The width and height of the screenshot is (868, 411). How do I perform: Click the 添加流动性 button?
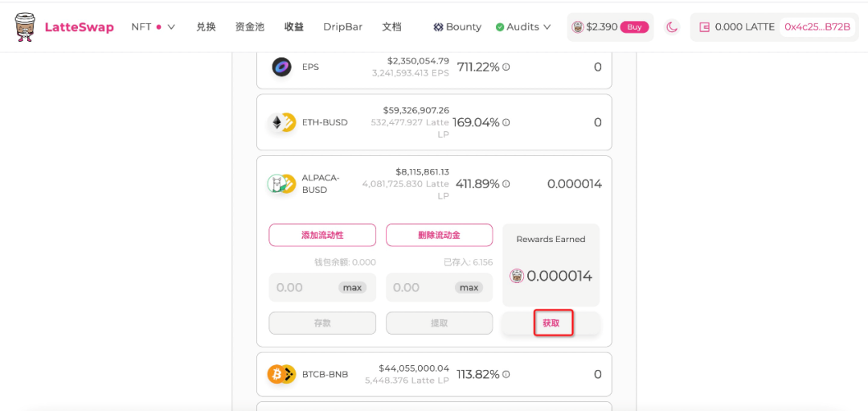(x=322, y=235)
